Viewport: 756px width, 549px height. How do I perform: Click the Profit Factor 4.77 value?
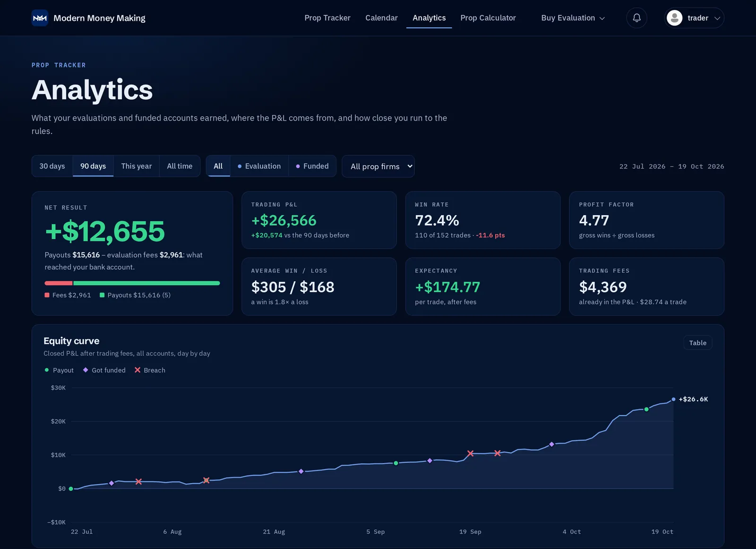pos(594,220)
